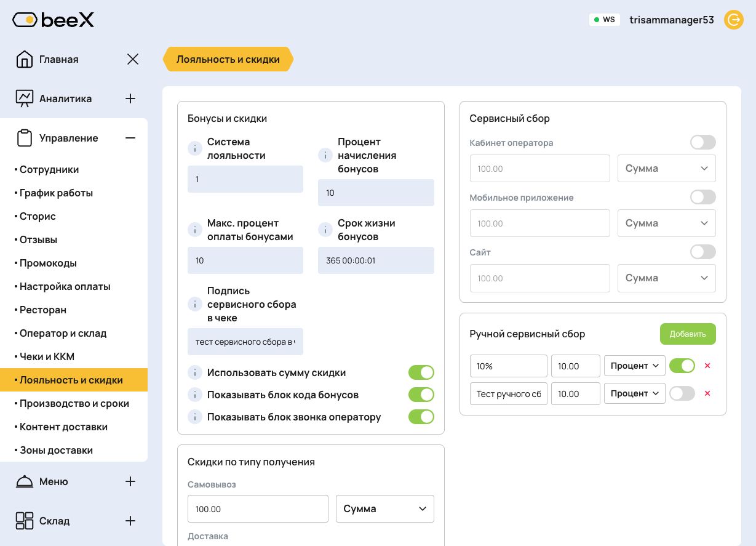Click the green Добавить button
Image resolution: width=756 pixels, height=546 pixels.
[688, 334]
